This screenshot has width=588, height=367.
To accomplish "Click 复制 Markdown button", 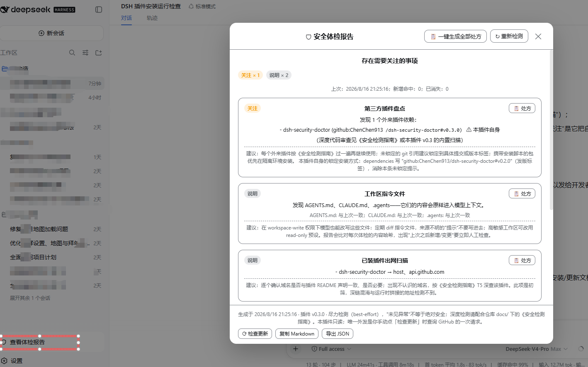I will coord(297,333).
